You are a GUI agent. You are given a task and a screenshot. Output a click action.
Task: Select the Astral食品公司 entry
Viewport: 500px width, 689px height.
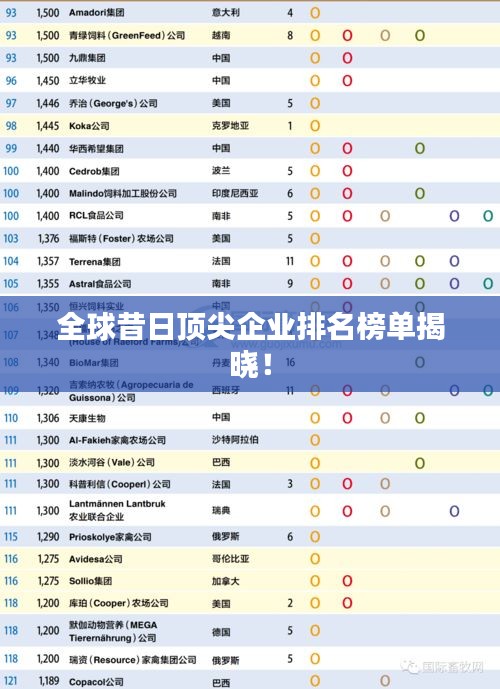(x=100, y=284)
